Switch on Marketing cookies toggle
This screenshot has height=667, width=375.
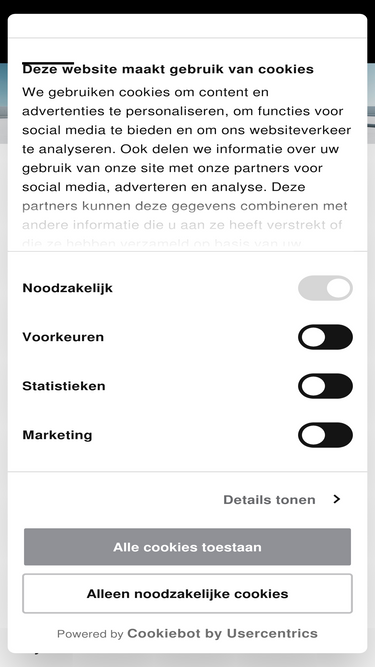point(325,435)
